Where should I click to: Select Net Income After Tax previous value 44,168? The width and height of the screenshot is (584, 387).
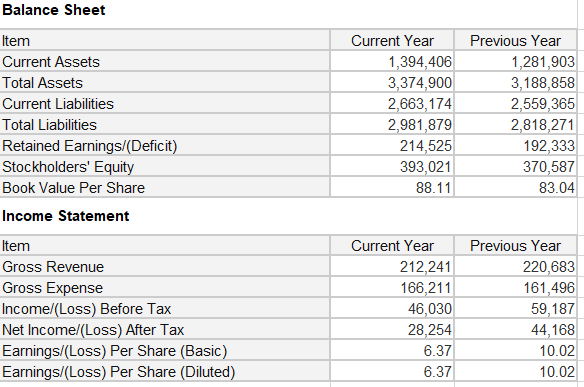(x=553, y=330)
